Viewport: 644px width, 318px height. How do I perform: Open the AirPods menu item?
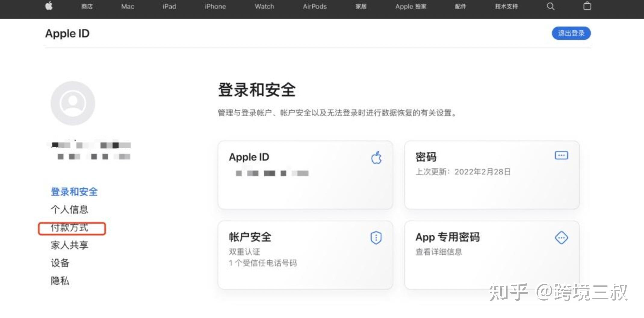pos(315,6)
